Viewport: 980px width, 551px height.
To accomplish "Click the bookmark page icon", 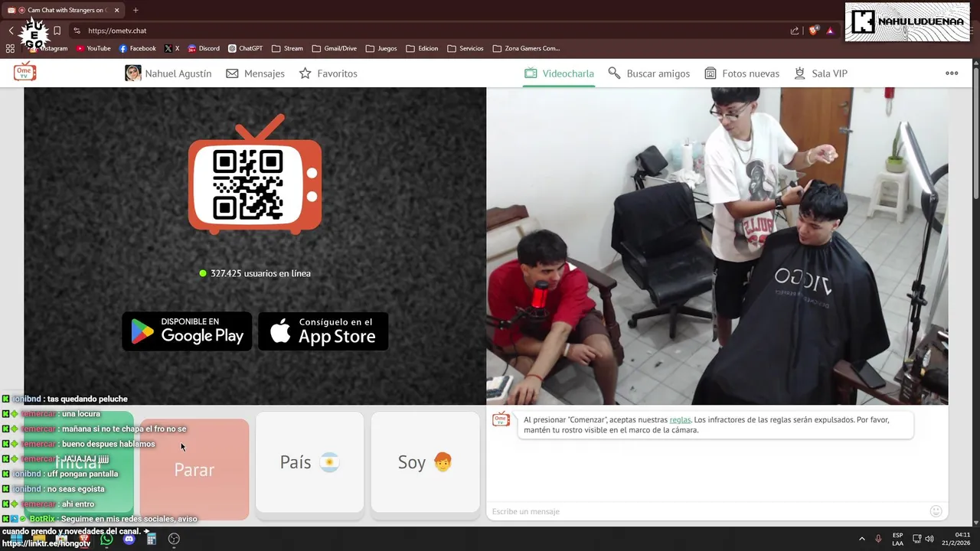I will point(57,31).
